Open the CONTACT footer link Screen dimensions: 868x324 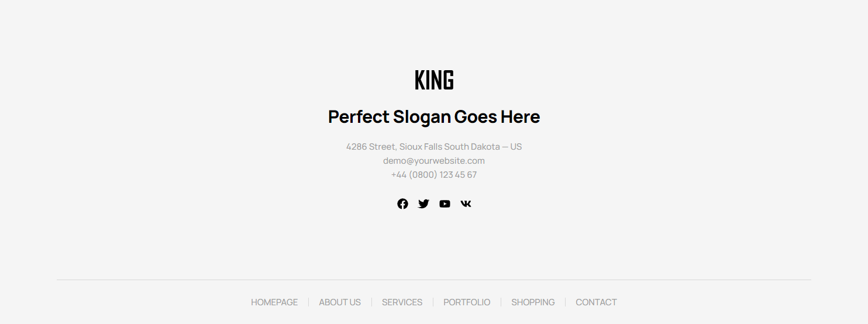pyautogui.click(x=596, y=302)
